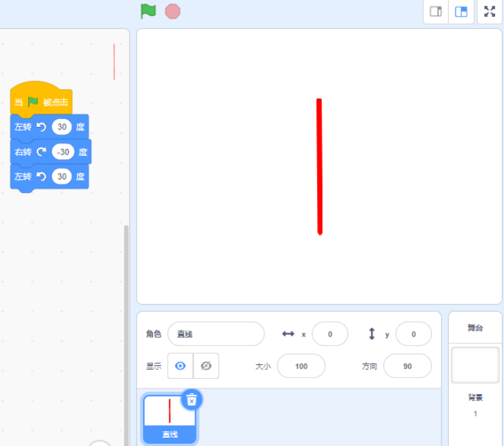
Task: Click the 舞台 stage panel header
Action: click(475, 328)
